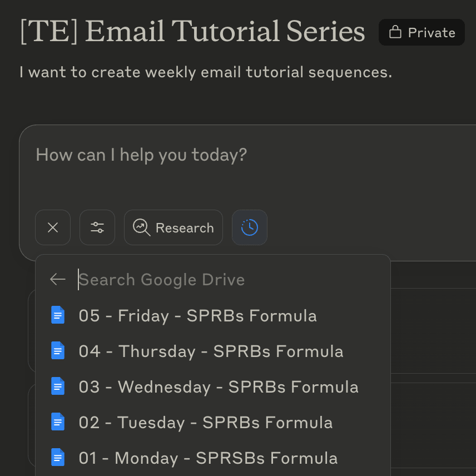476x476 pixels.
Task: Click the Private lock badge
Action: click(x=422, y=32)
